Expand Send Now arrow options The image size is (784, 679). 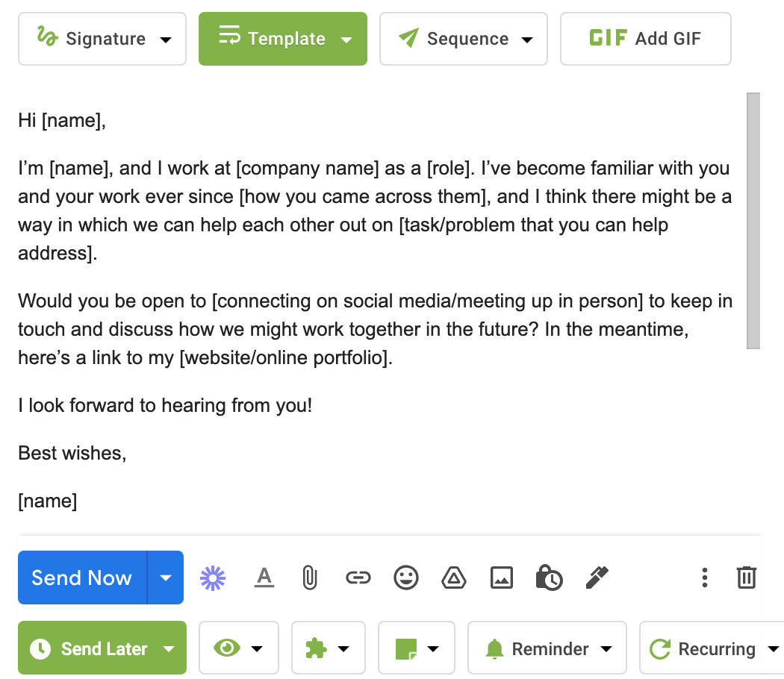[x=166, y=578]
